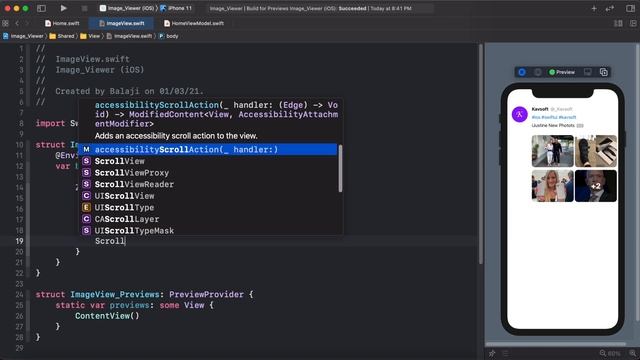Viewport: 640px width, 360px height.
Task: Open the couple photo thumbnail in preview
Action: (x=552, y=151)
